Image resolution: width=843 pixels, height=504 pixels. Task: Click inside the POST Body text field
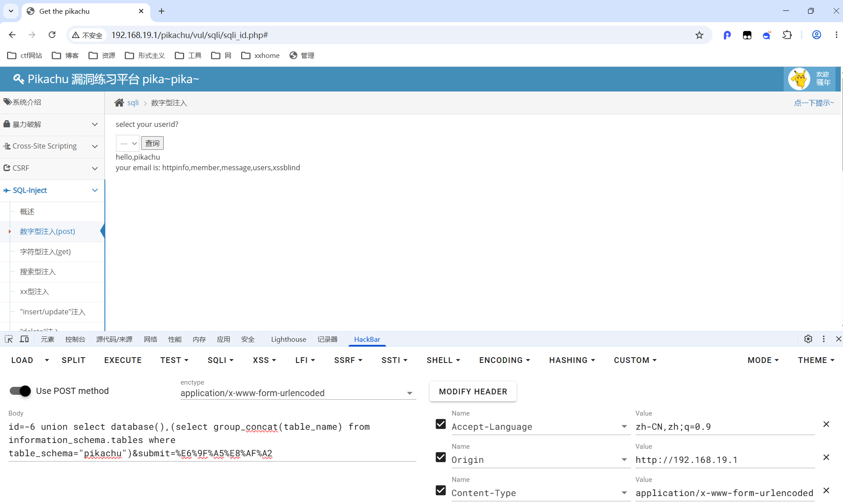click(212, 440)
